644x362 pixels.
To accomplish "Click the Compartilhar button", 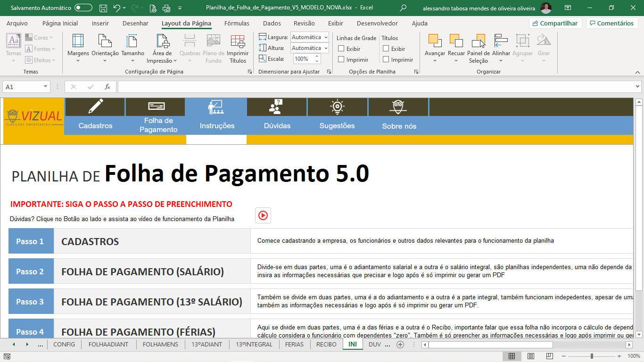I will coord(555,23).
